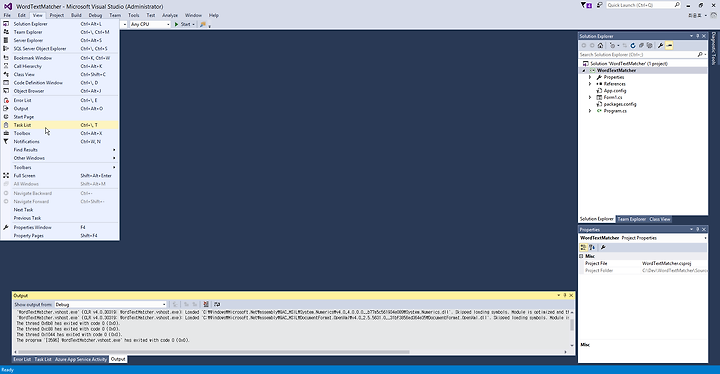
Task: Pin the Solution Explorer panel auto-hide
Action: pos(698,36)
